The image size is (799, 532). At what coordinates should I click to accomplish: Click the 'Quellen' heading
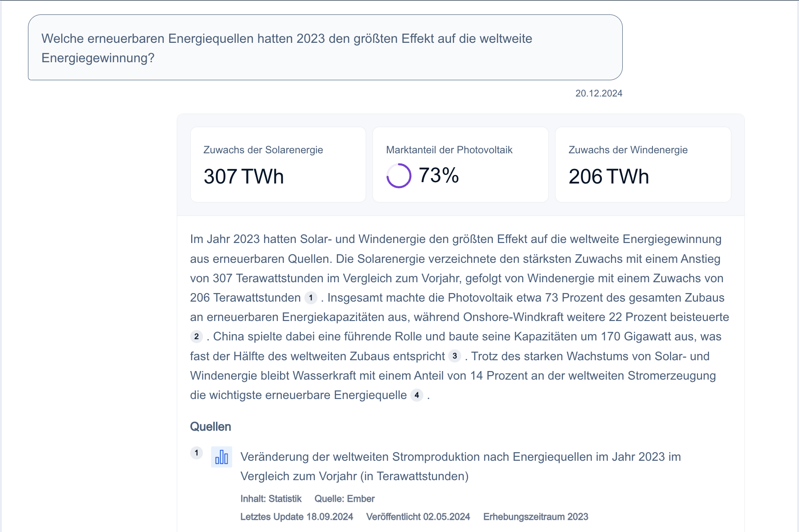pyautogui.click(x=210, y=427)
